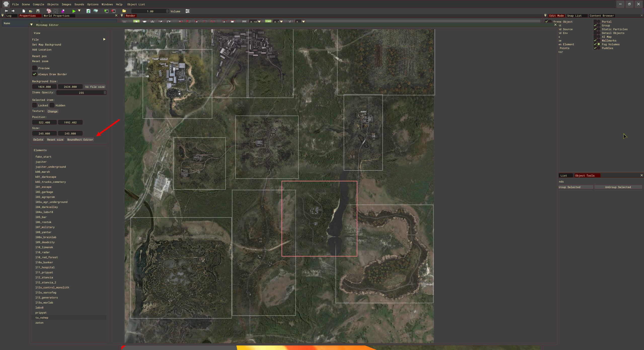Screen dimensions: 644x350
Task: Adjust the Volume slider showing 1.00
Action: coord(150,11)
